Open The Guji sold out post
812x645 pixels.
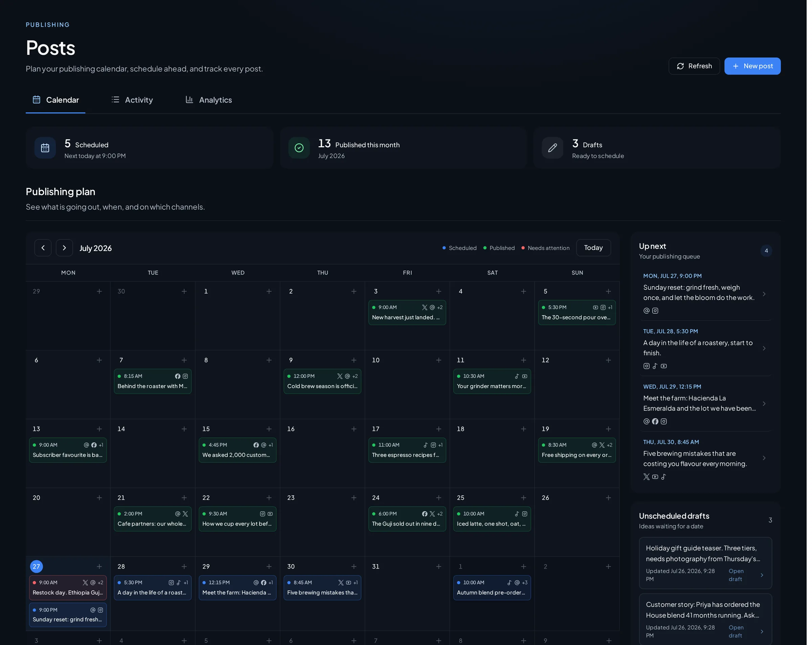coord(407,519)
